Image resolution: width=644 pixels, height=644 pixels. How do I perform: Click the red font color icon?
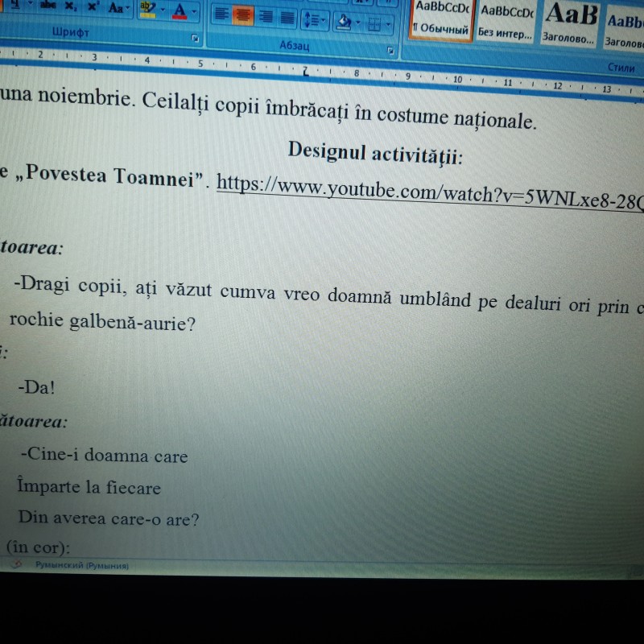178,10
